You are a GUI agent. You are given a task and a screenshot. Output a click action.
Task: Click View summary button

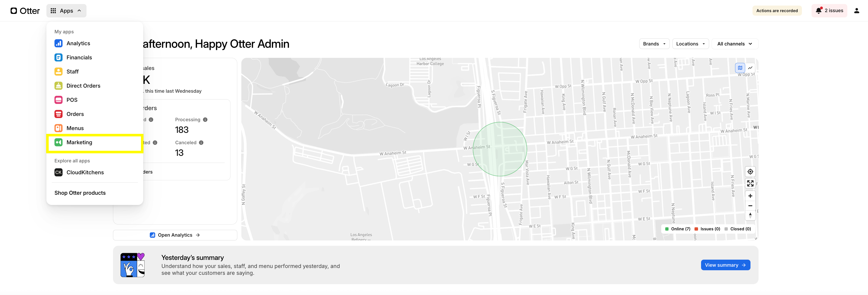coord(725,265)
